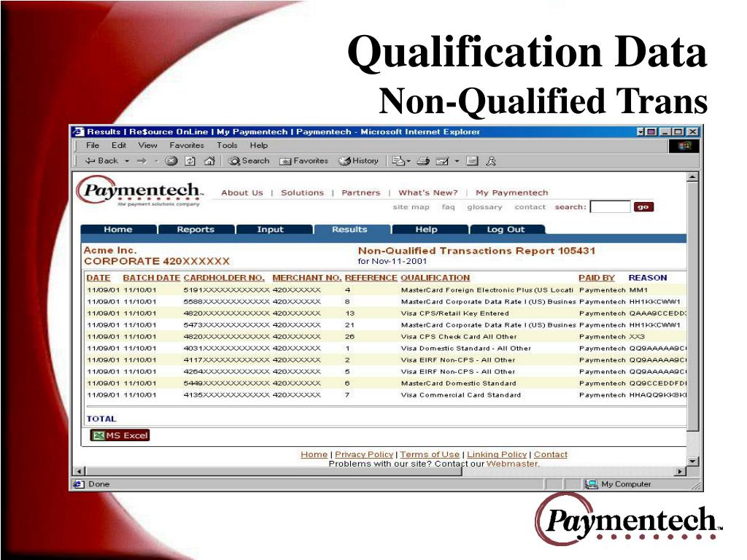Click the Internet Explorer icon in title bar
Viewport: 747px width, 560px height.
[x=78, y=132]
